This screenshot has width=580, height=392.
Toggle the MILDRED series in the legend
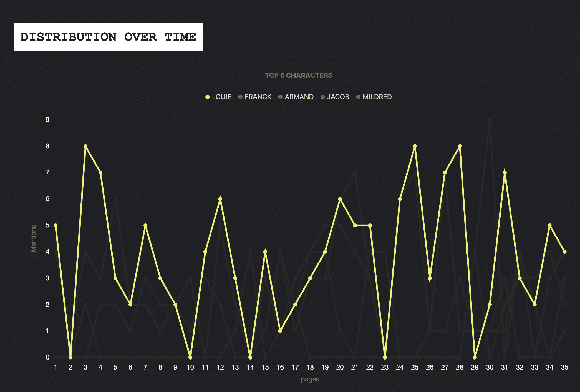click(x=374, y=97)
